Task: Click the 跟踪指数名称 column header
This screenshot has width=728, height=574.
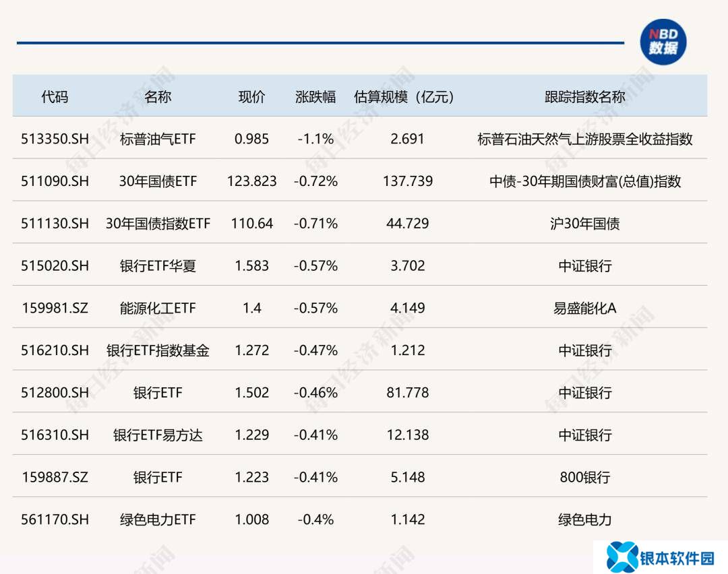Action: 584,96
